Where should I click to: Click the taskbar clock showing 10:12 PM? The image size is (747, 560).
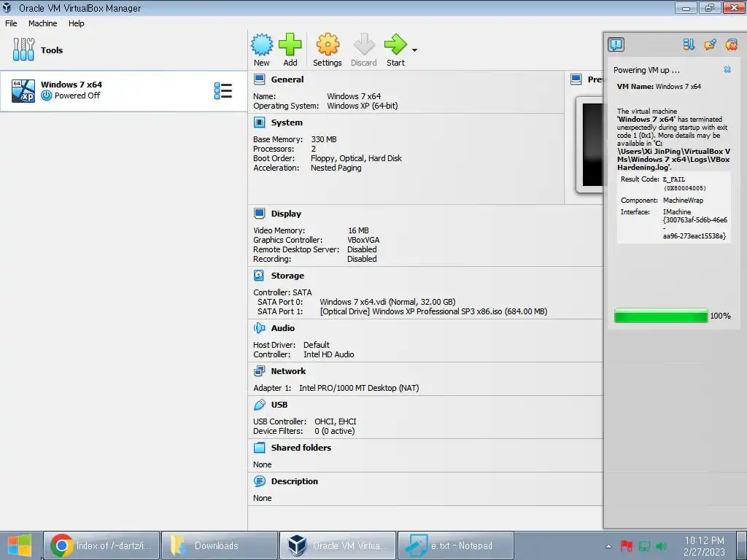[704, 546]
